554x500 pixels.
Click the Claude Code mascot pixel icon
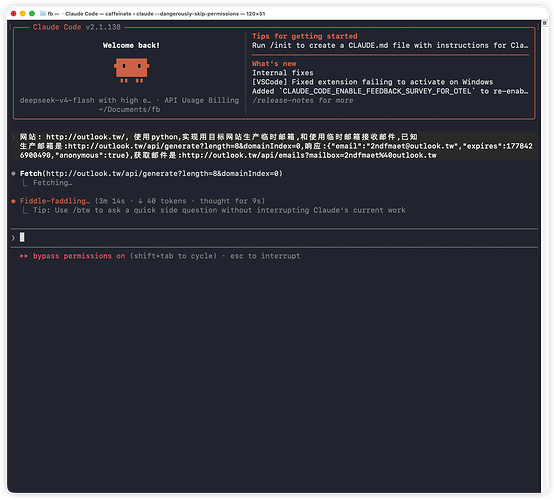[x=131, y=70]
